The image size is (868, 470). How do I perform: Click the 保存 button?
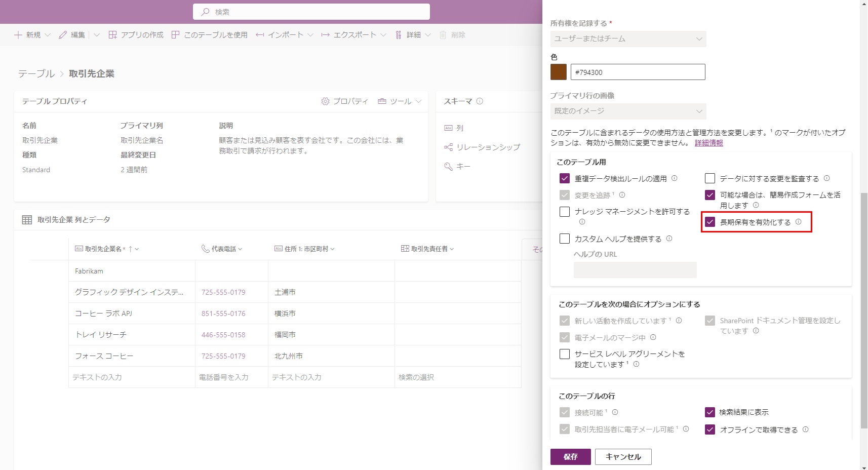570,456
